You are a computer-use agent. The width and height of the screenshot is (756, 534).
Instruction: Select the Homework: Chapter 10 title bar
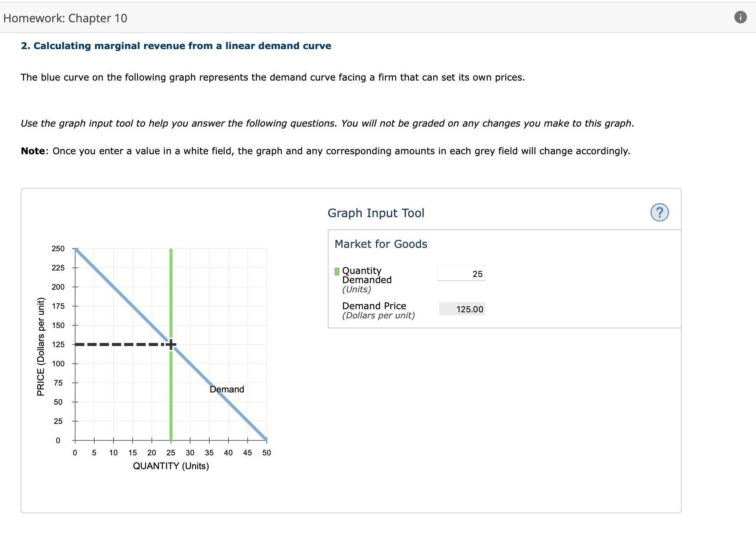click(x=64, y=18)
